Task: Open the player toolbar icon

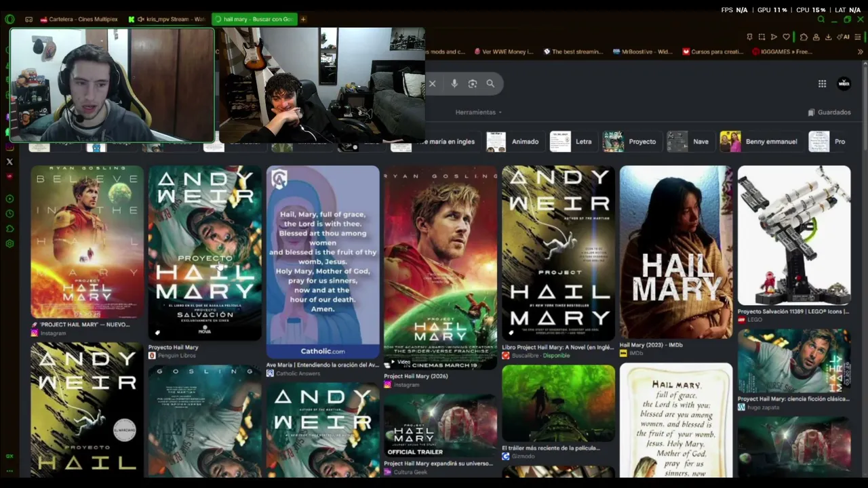Action: (774, 37)
